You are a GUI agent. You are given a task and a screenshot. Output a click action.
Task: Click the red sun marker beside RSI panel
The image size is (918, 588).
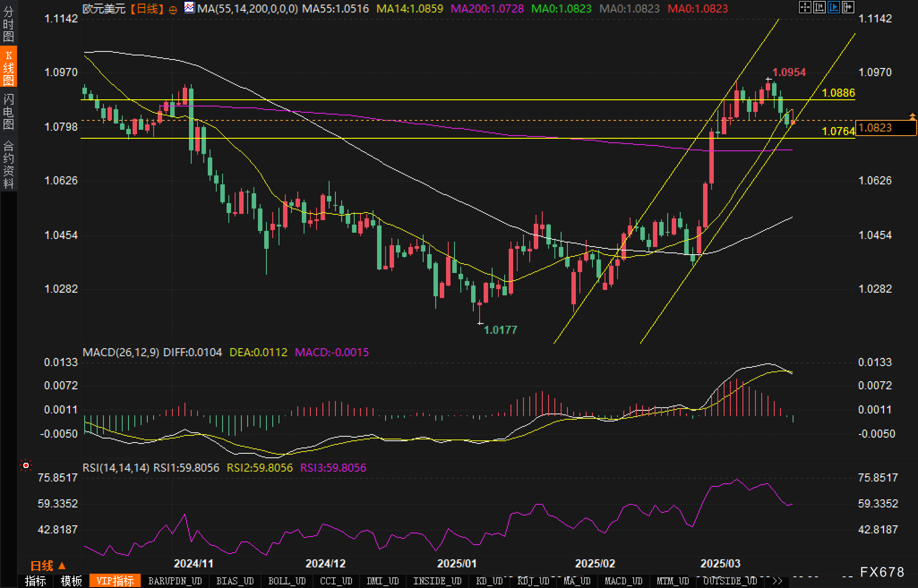point(26,466)
